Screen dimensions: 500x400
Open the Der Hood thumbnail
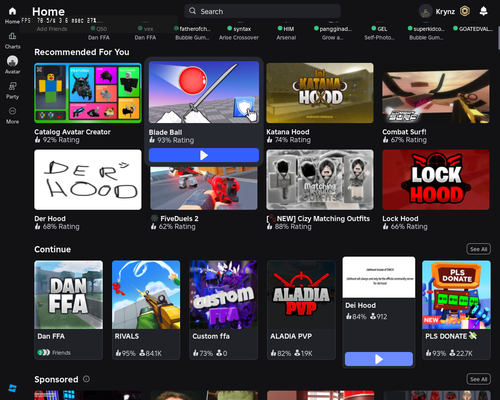pos(88,180)
